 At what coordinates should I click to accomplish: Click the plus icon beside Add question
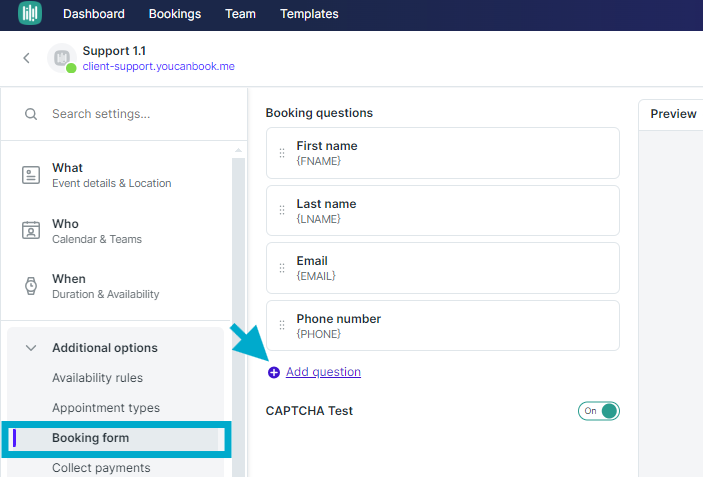tap(273, 373)
